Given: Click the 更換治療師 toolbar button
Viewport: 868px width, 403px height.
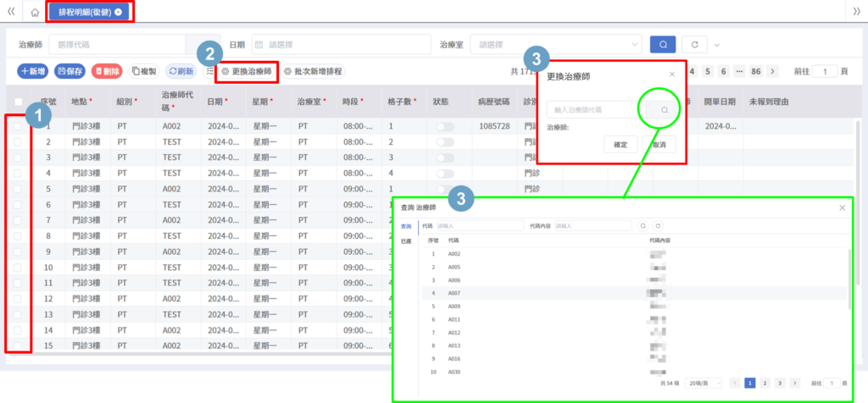Looking at the screenshot, I should pos(247,71).
